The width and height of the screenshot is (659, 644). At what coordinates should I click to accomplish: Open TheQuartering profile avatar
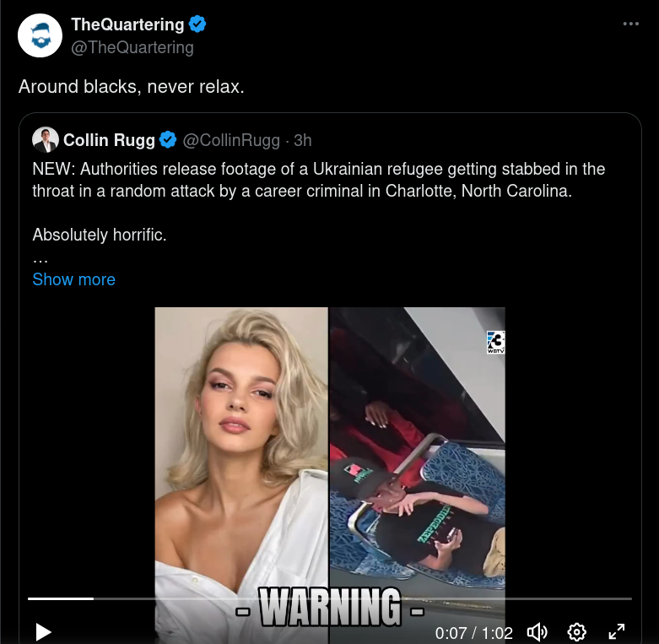click(x=40, y=35)
